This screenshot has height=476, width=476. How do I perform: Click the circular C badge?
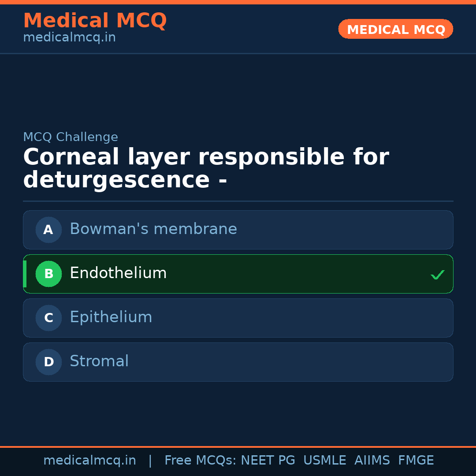click(48, 318)
